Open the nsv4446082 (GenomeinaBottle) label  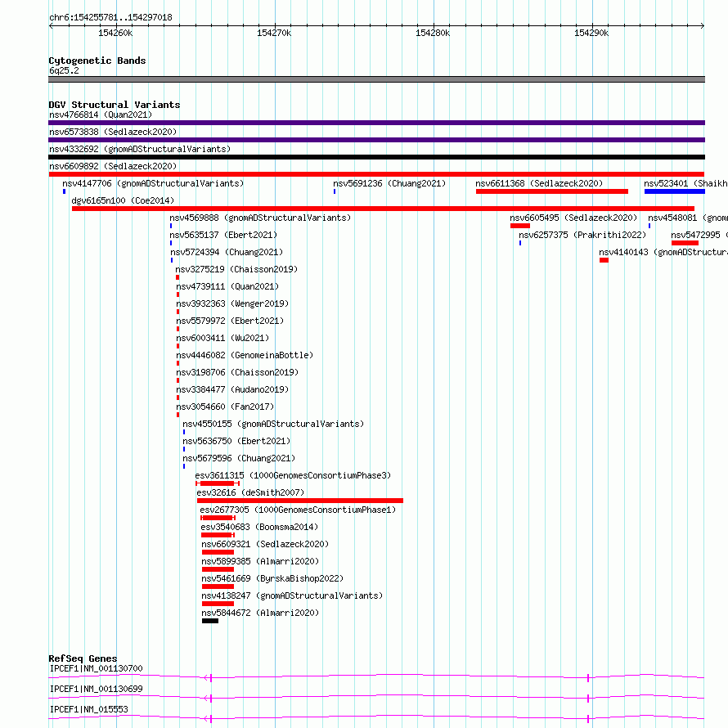pyautogui.click(x=245, y=355)
